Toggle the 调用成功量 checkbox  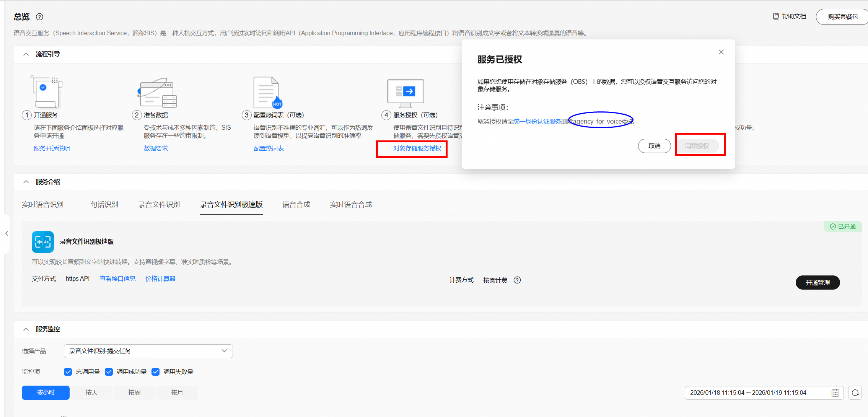(x=109, y=372)
